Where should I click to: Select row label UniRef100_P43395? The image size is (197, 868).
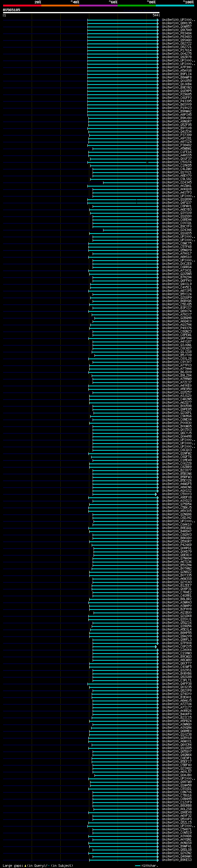click(x=177, y=101)
